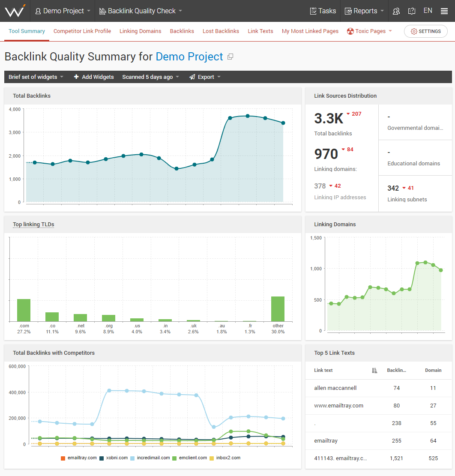Click the other bar in TLD chart
This screenshot has width=455, height=476.
[278, 309]
